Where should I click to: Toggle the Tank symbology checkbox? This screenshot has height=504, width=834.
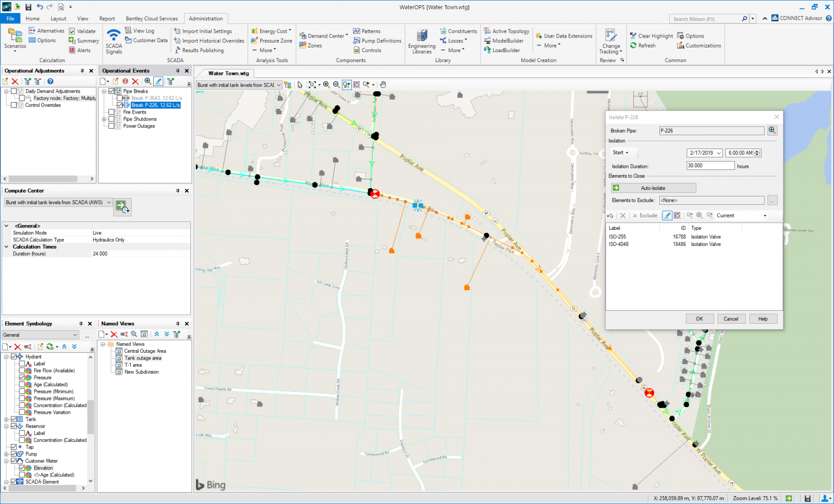14,419
